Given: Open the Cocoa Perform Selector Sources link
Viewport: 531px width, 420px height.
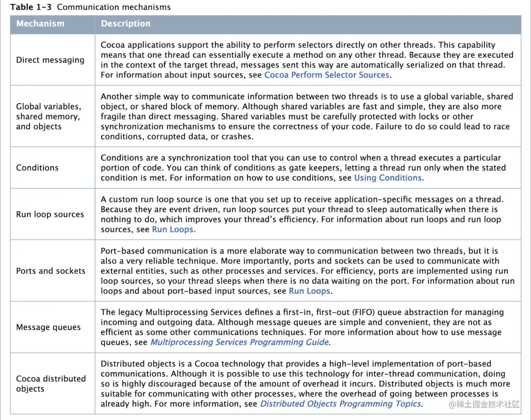Looking at the screenshot, I should coord(327,75).
